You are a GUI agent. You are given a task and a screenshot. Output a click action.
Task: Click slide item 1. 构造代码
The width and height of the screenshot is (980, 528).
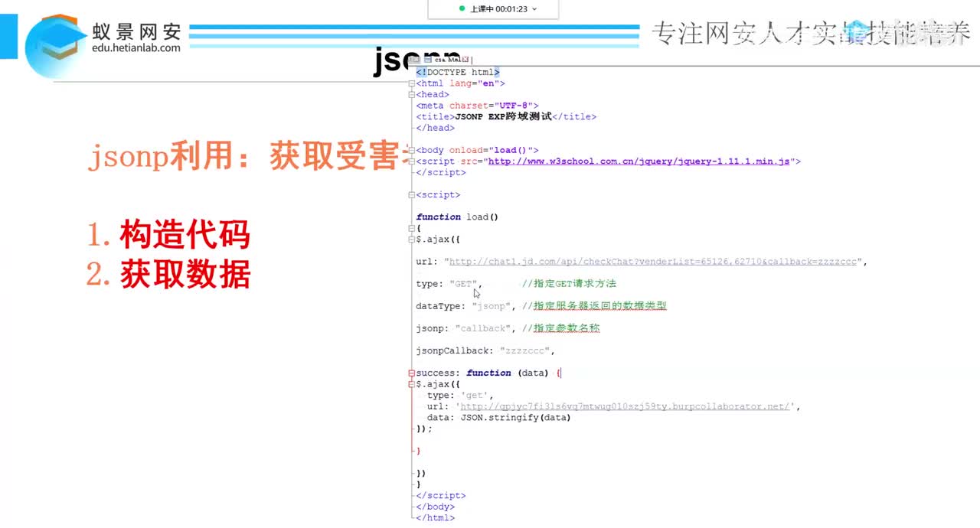tap(168, 234)
